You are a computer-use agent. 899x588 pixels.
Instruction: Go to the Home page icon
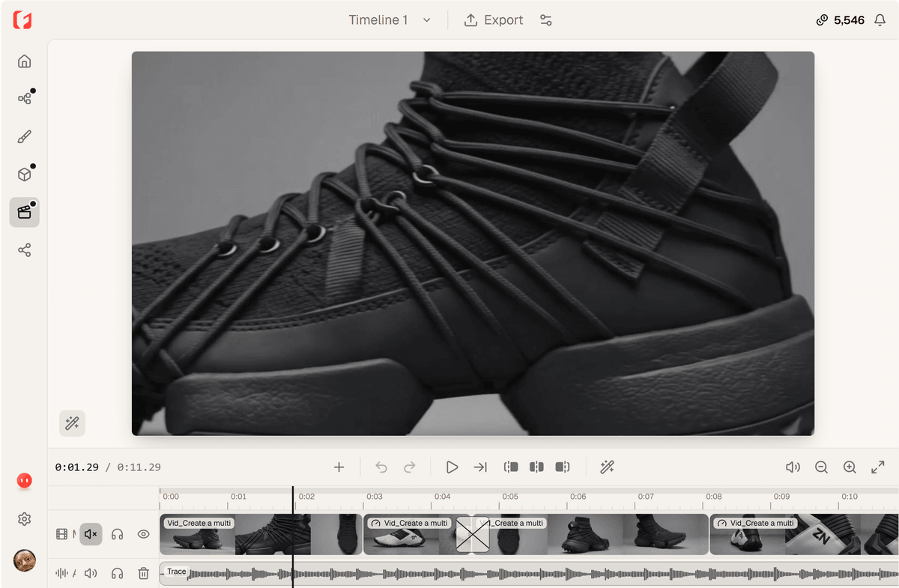click(x=24, y=61)
